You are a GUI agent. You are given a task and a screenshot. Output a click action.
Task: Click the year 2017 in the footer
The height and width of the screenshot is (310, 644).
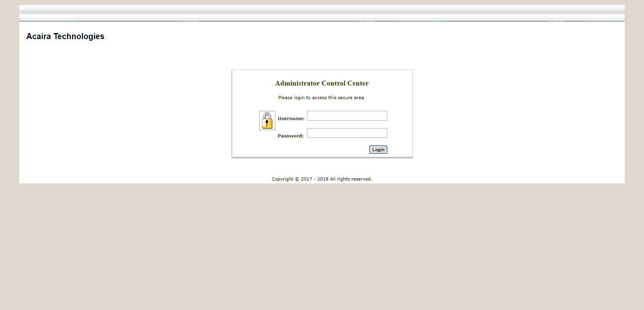tap(306, 179)
